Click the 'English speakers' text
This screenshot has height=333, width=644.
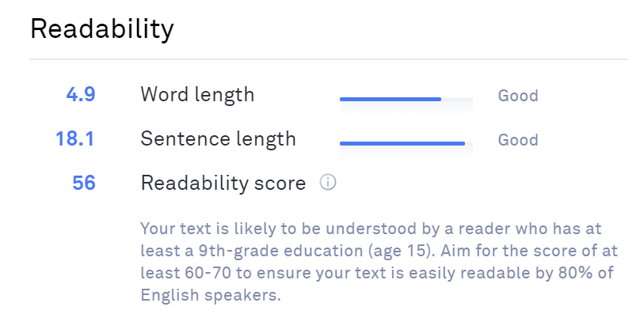coord(210,295)
